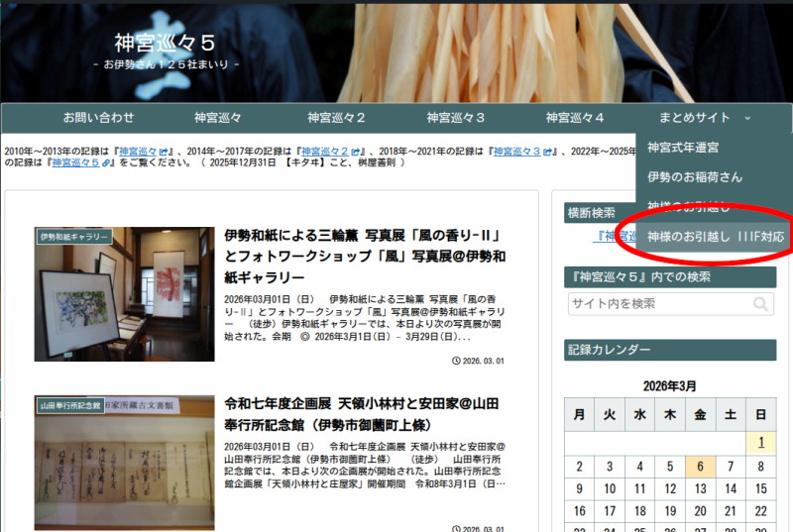Click the 神宮巡々５ site title
Screen dimensions: 793x532
coord(165,43)
